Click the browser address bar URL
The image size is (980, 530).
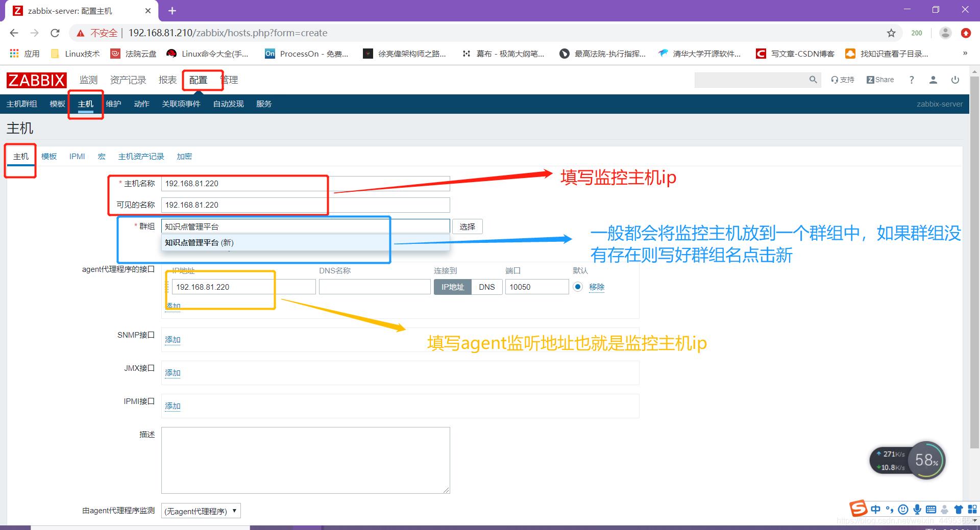point(228,33)
